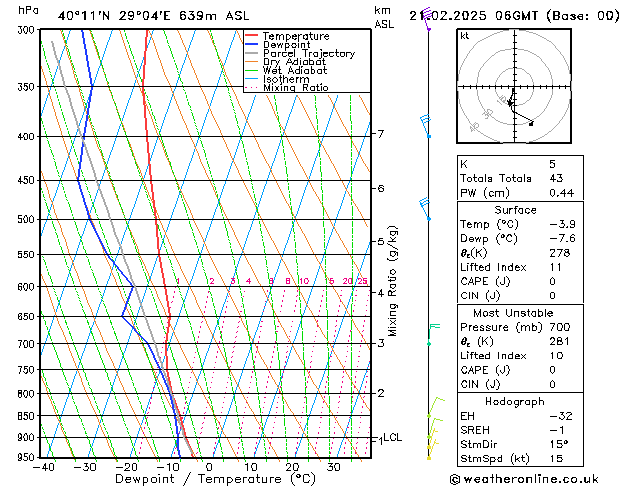The height and width of the screenshot is (486, 629).
Task: Click the 0 temperature axis label
Action: coord(209,467)
